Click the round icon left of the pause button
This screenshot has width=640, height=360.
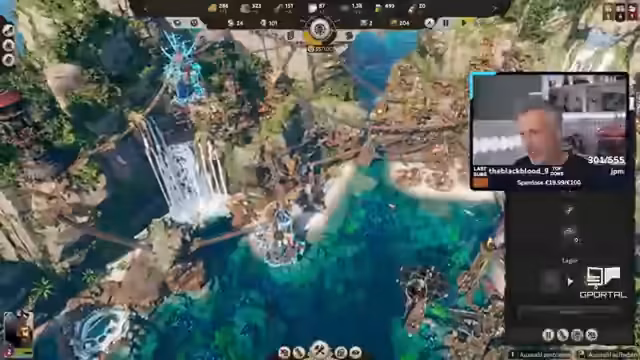tap(429, 23)
